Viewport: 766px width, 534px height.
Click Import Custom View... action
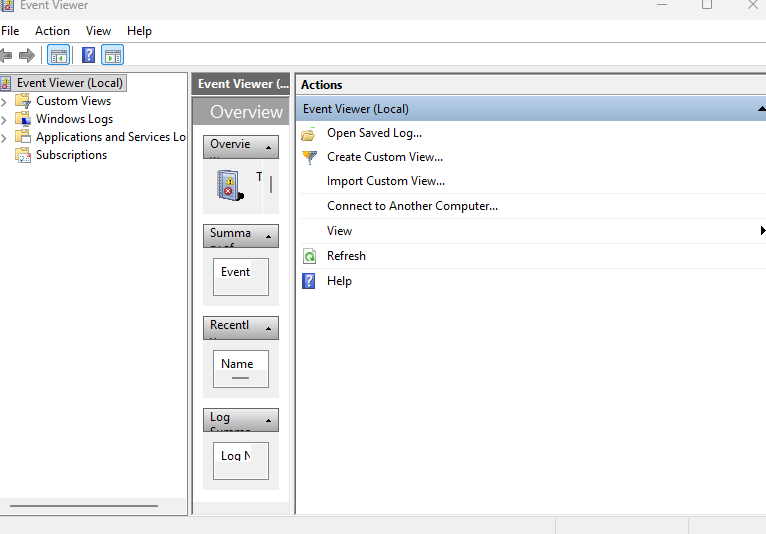click(386, 181)
